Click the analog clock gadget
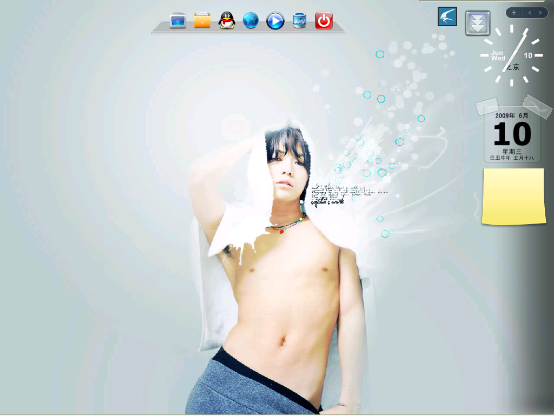The width and height of the screenshot is (555, 416). [511, 55]
